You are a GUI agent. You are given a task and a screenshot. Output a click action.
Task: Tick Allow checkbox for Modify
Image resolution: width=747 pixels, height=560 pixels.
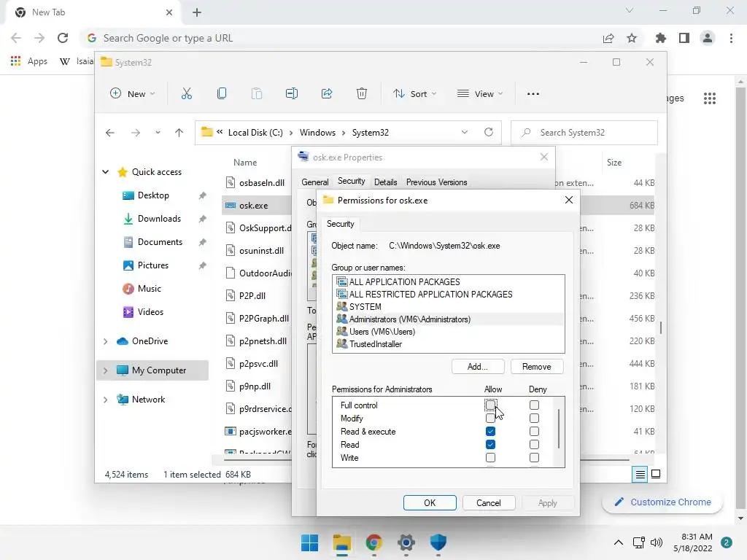coord(490,418)
